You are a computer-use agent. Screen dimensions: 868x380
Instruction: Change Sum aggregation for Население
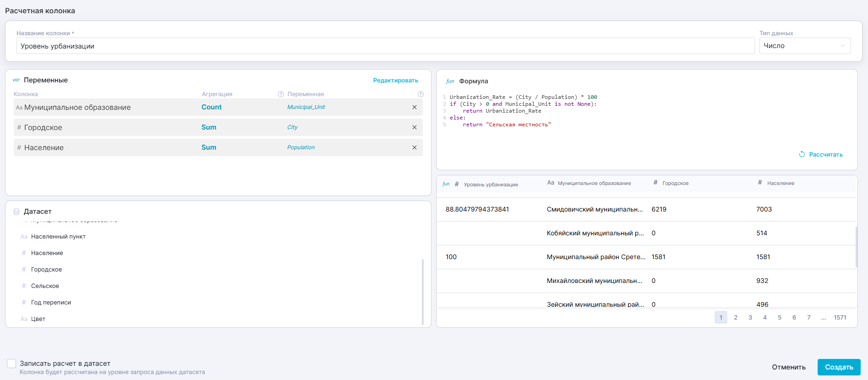[208, 147]
